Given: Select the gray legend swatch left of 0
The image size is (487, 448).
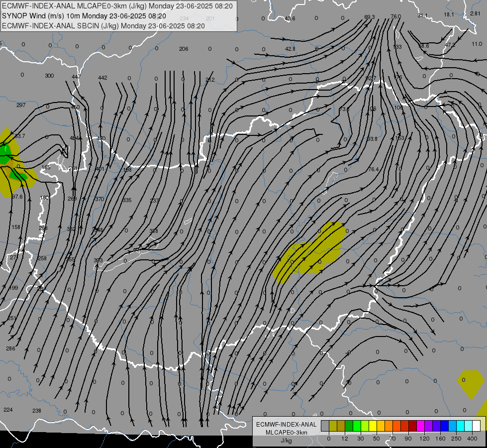Looking at the screenshot, I should (325, 426).
